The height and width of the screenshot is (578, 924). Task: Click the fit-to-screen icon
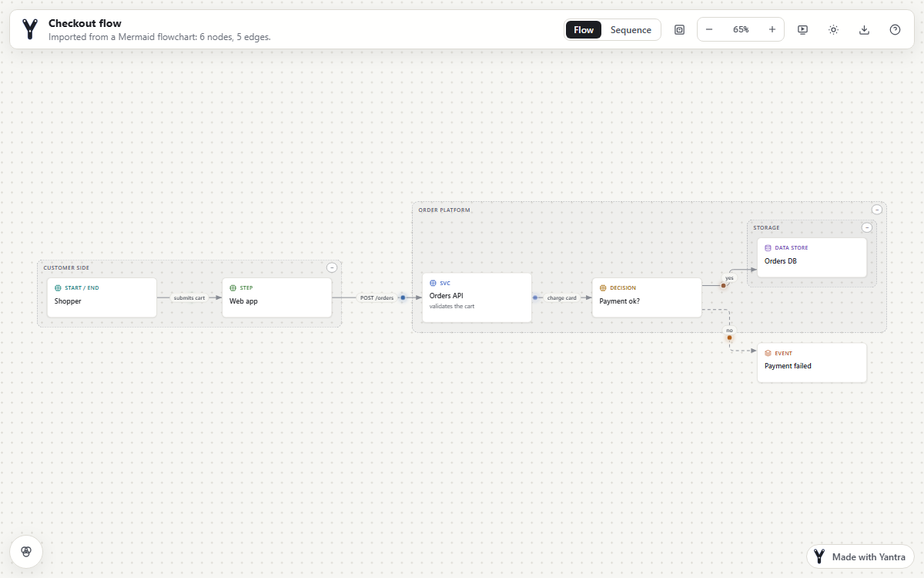tap(679, 30)
